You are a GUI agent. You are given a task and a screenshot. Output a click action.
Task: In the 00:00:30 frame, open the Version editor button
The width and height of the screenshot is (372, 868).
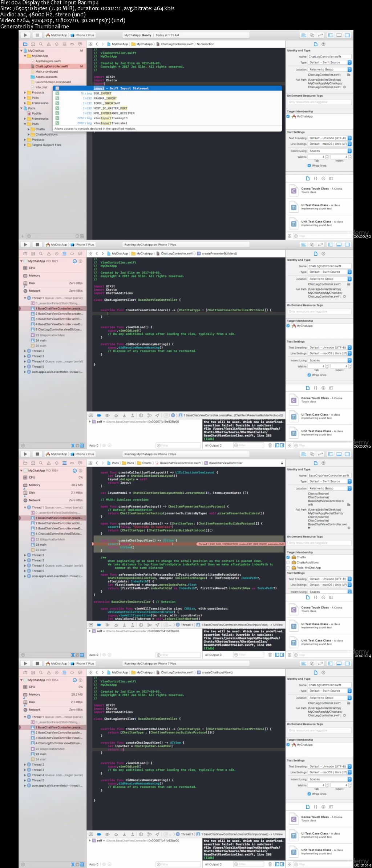(x=320, y=35)
